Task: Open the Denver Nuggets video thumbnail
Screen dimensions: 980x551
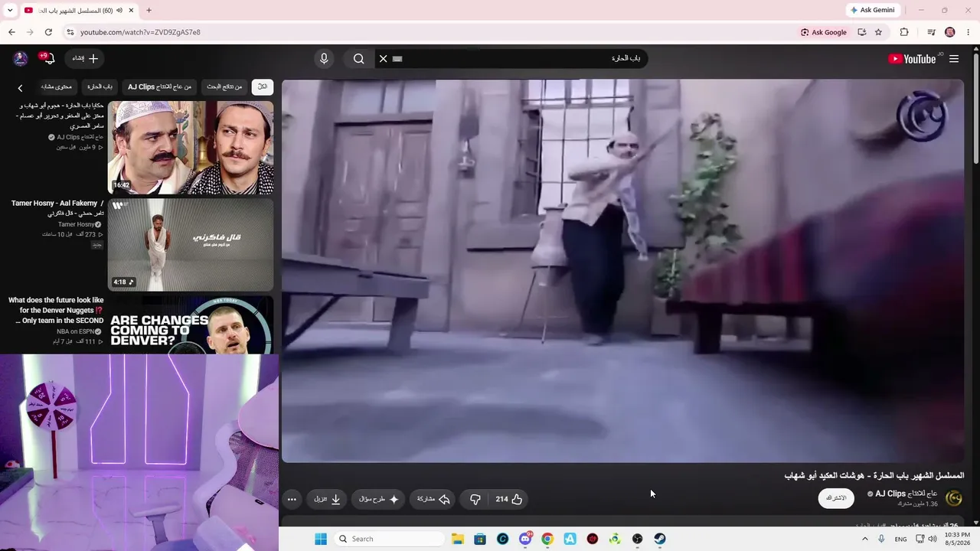Action: point(191,325)
